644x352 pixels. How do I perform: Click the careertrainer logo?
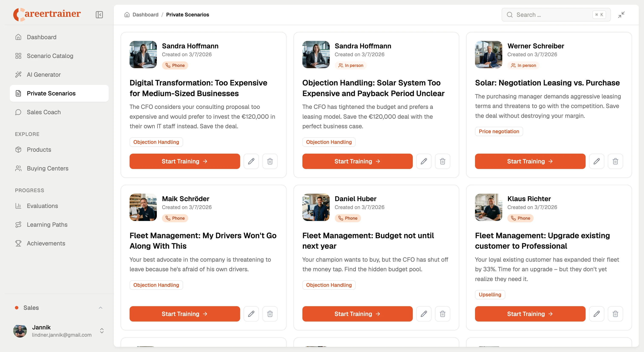tap(47, 14)
